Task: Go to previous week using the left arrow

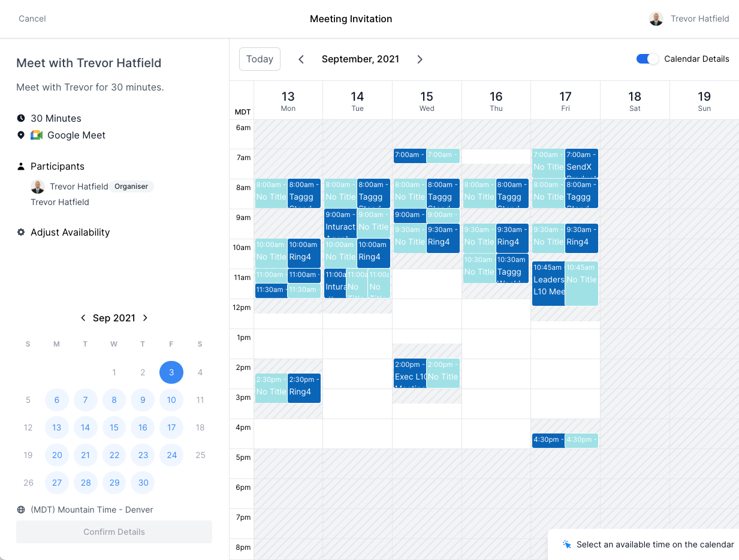Action: 301,59
